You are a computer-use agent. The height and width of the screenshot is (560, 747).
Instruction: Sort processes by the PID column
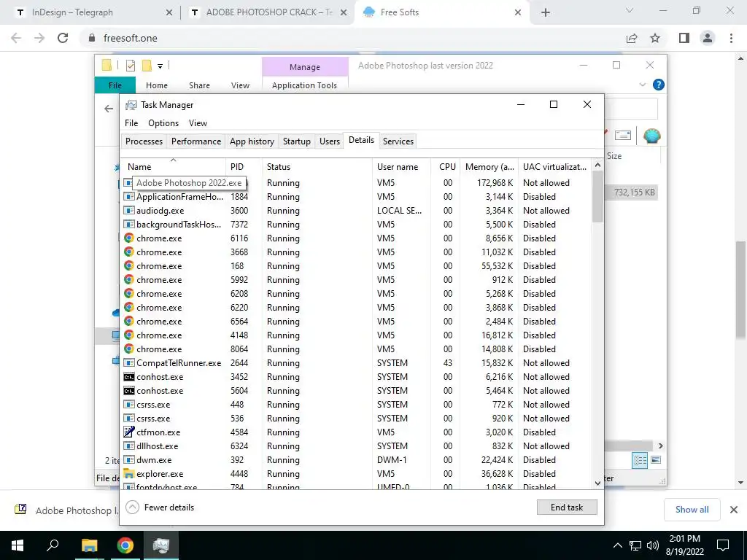(244, 167)
